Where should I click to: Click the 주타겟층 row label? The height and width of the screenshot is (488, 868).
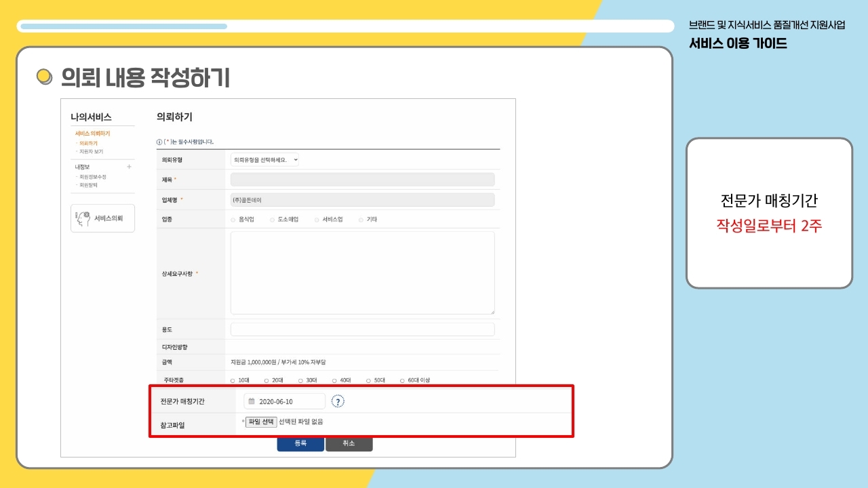[x=174, y=380]
